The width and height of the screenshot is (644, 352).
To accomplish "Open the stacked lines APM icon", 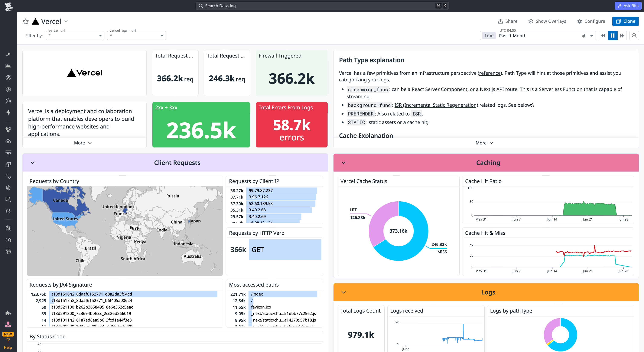I will point(8,153).
